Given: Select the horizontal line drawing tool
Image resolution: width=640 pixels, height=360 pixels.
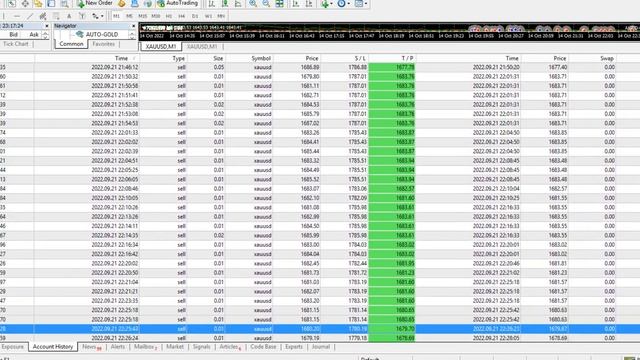Looking at the screenshot, I should 17,16.
